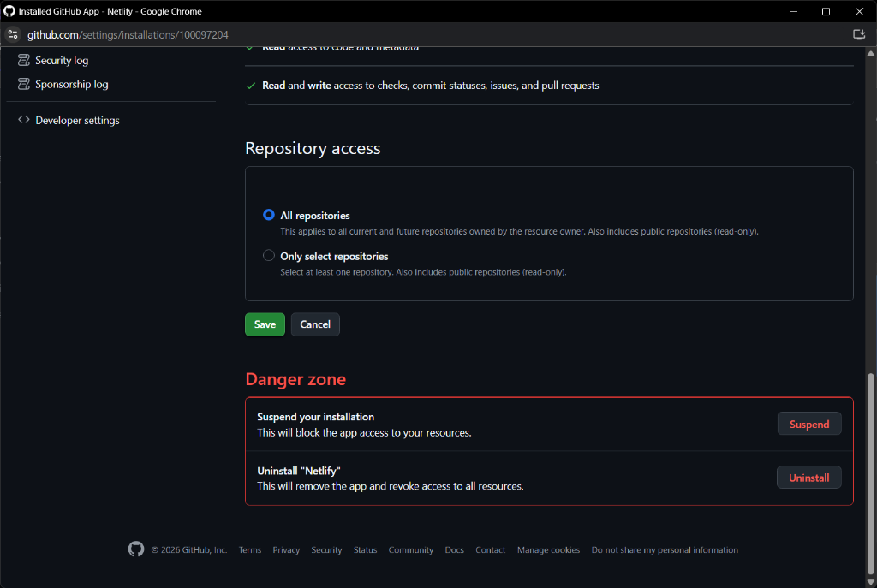Screen dimensions: 877x588
Task: Cancel the repository access changes
Action: [315, 324]
